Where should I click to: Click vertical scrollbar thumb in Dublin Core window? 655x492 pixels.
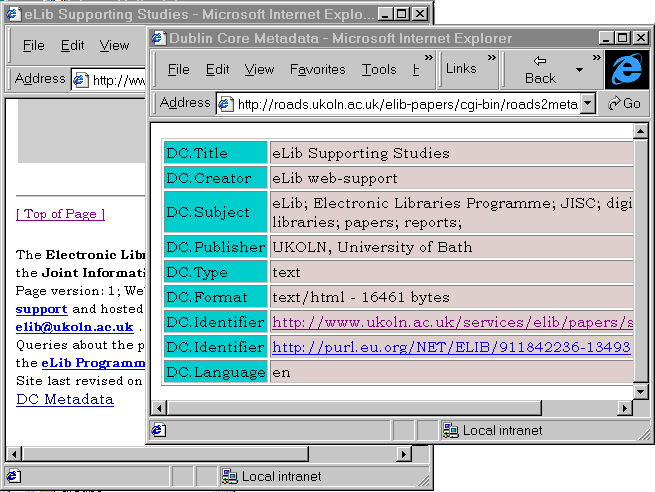click(640, 261)
